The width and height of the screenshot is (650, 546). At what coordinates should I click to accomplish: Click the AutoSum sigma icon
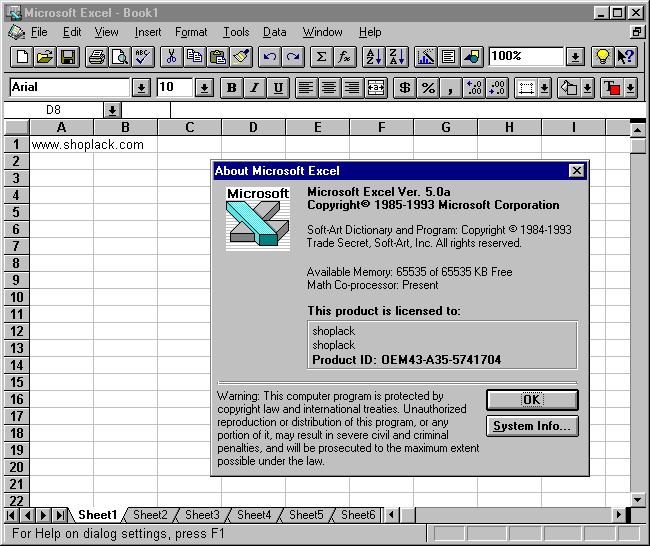tap(322, 56)
